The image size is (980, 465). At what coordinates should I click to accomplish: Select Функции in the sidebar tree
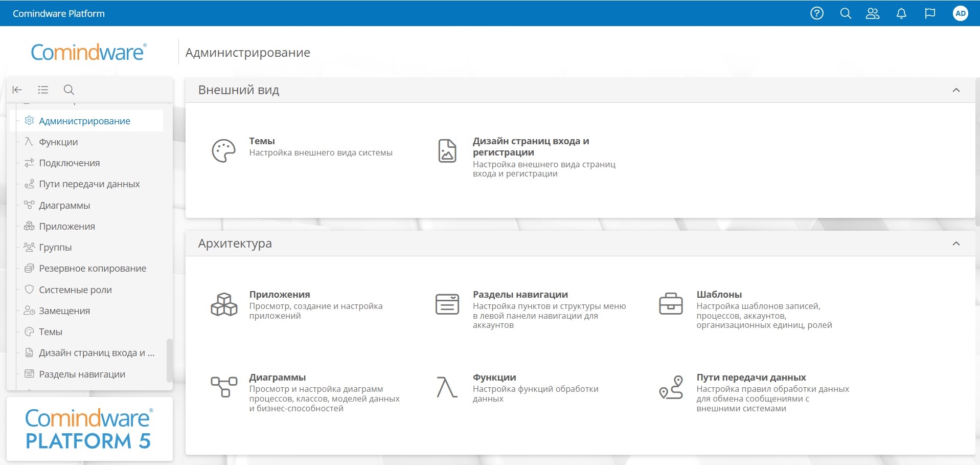click(x=58, y=142)
